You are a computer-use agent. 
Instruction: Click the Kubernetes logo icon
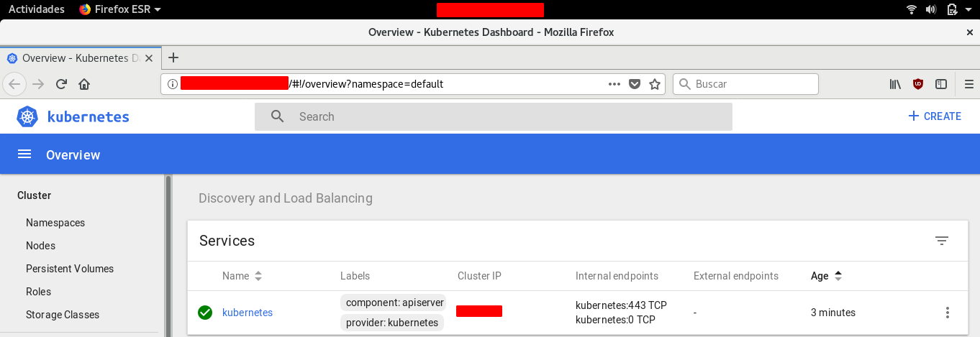[x=27, y=117]
